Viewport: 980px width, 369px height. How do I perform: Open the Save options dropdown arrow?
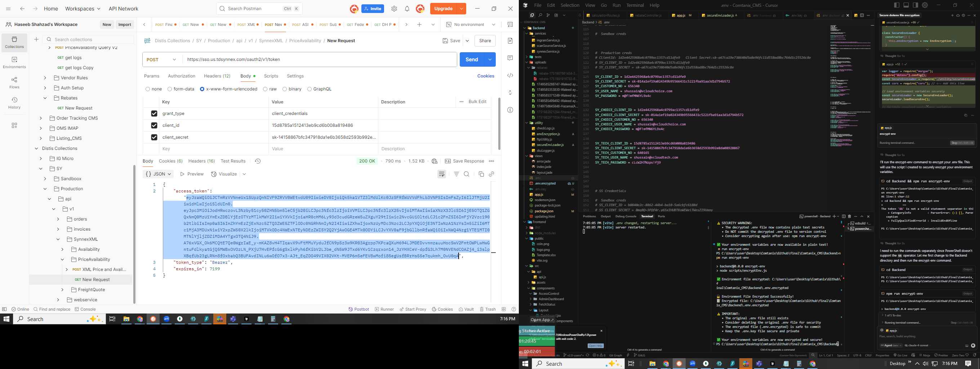pyautogui.click(x=467, y=41)
